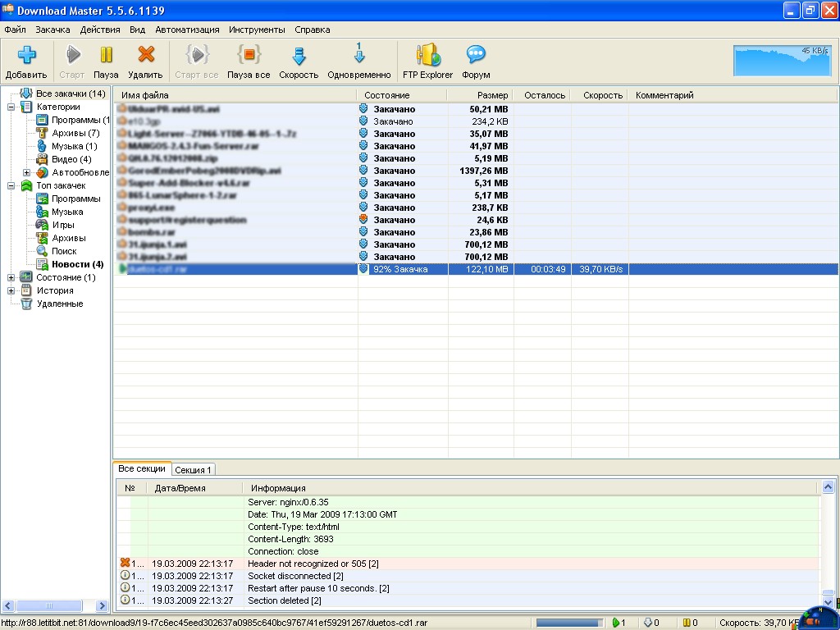Sort list by Размер column header
The width and height of the screenshot is (840, 630).
(492, 95)
